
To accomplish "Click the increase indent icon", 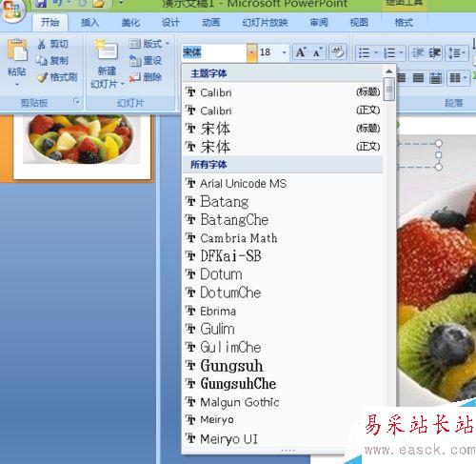I will click(x=435, y=52).
